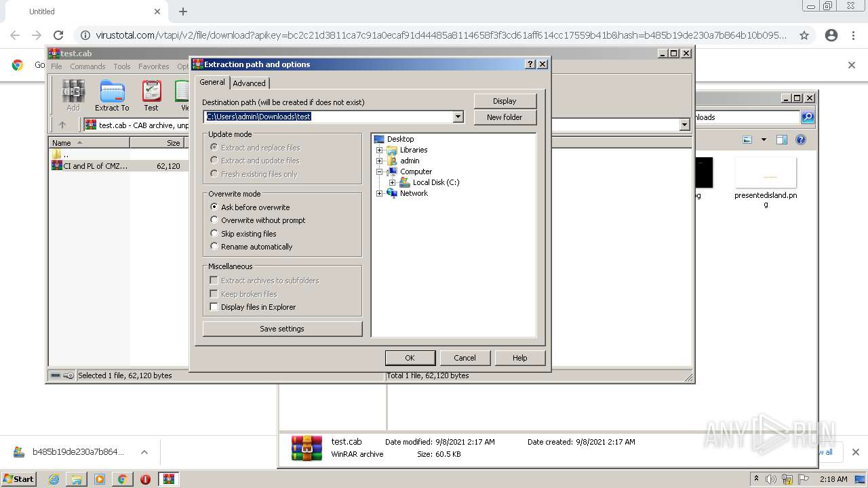Switch to the Advanced tab
Viewport: 868px width, 488px height.
point(250,83)
